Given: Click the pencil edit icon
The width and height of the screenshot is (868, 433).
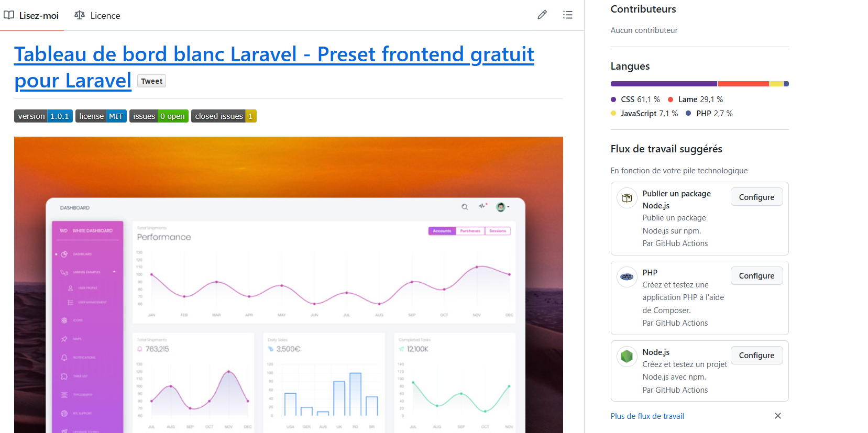Looking at the screenshot, I should [x=542, y=15].
